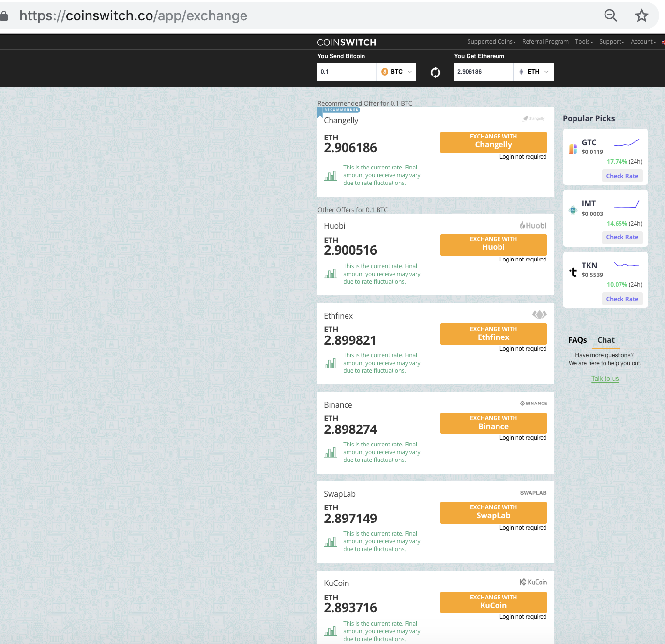Image resolution: width=665 pixels, height=644 pixels.
Task: Click the GTC price sparkline chart
Action: tap(627, 143)
